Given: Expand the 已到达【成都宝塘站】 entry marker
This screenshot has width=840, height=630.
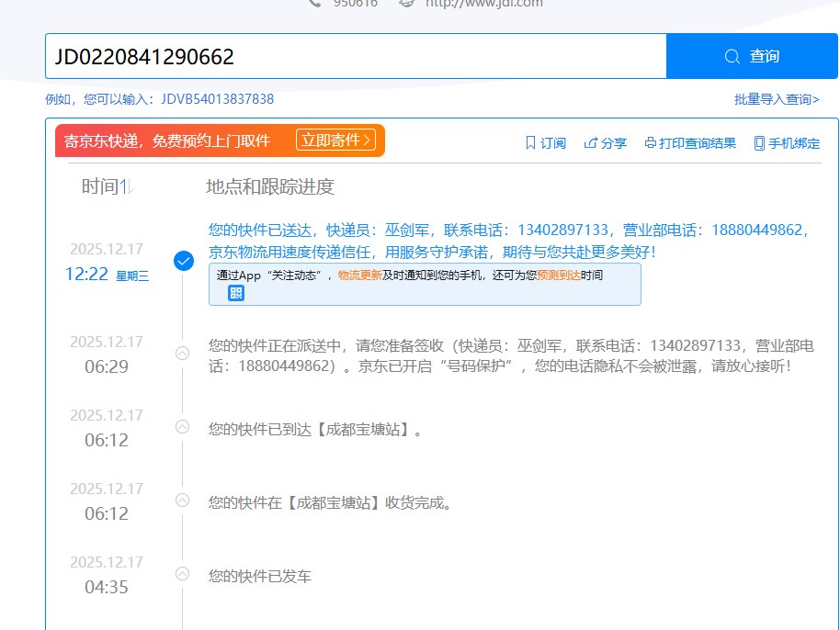Looking at the screenshot, I should tap(182, 426).
